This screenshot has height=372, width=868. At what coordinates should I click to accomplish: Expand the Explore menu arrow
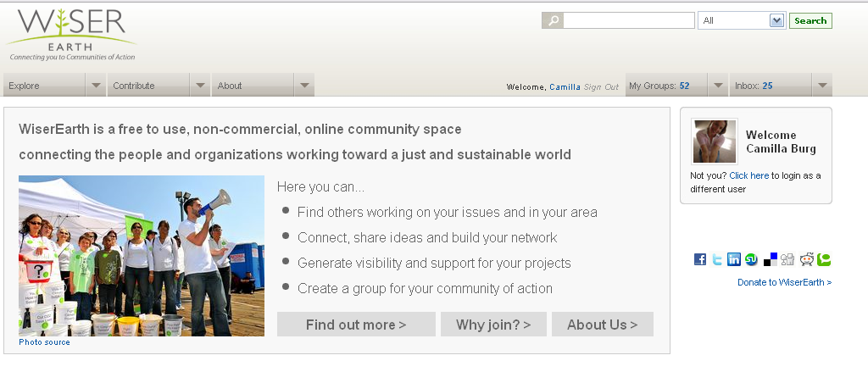coord(96,86)
